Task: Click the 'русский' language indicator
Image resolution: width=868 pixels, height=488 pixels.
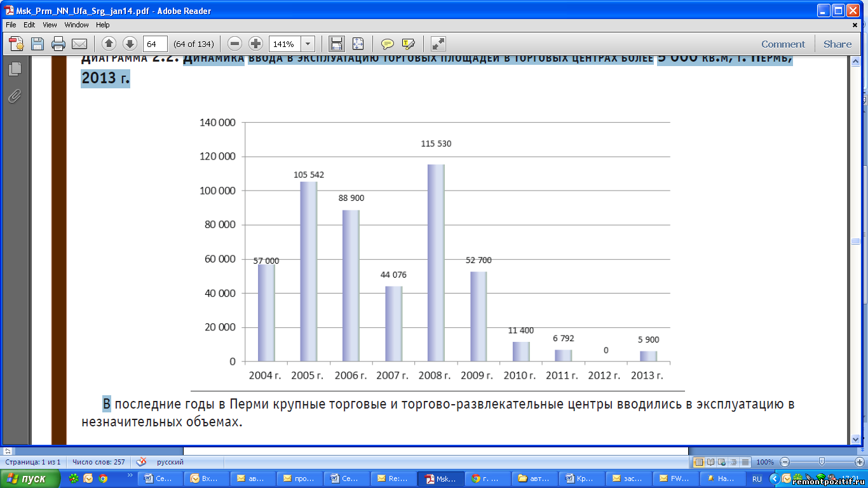Action: point(170,462)
